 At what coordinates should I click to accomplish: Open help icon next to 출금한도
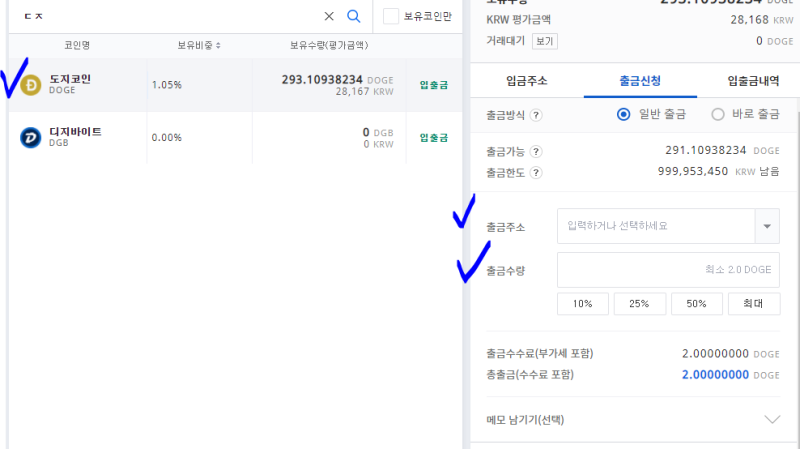click(x=536, y=173)
